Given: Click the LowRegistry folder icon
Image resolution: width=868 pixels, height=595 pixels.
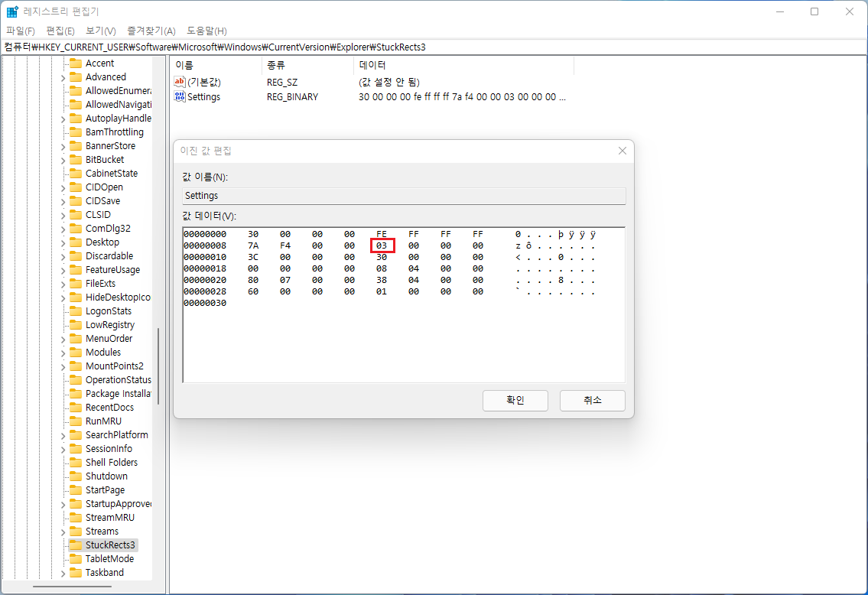Looking at the screenshot, I should click(x=75, y=325).
